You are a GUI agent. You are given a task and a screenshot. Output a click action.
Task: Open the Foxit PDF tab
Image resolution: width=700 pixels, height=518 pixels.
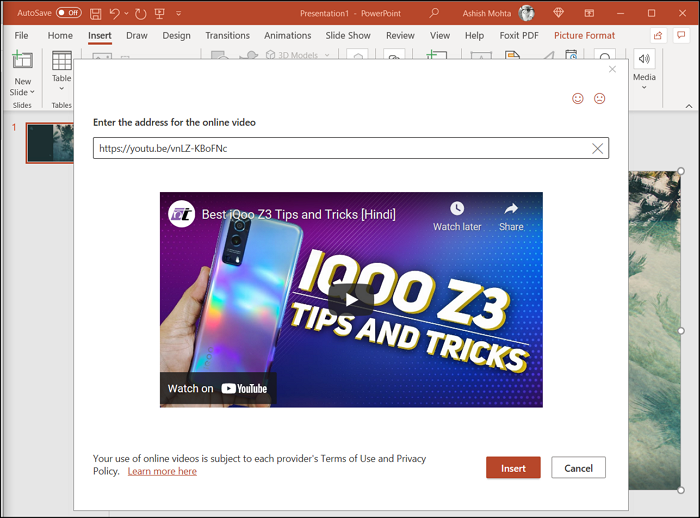tap(519, 35)
